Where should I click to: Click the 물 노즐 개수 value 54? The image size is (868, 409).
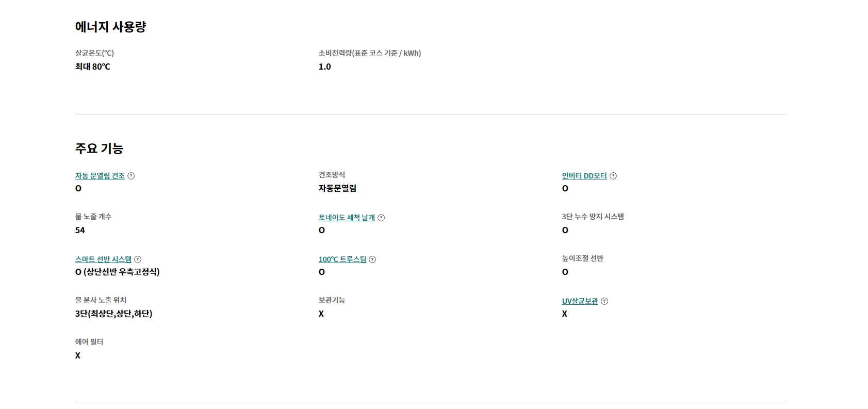pos(80,230)
